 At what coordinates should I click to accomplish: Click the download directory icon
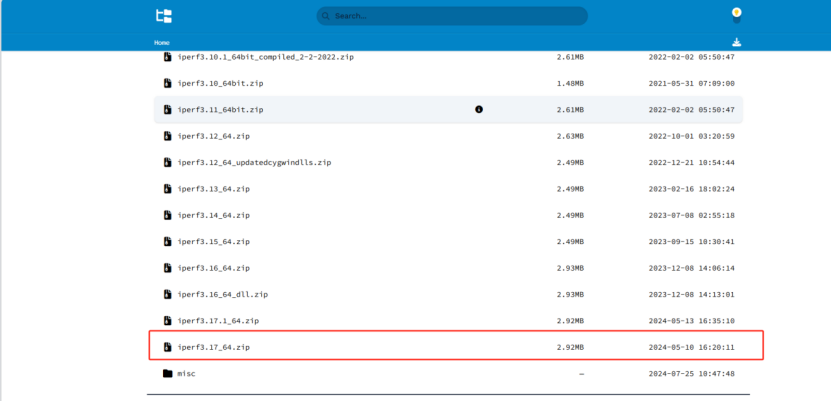(x=736, y=42)
